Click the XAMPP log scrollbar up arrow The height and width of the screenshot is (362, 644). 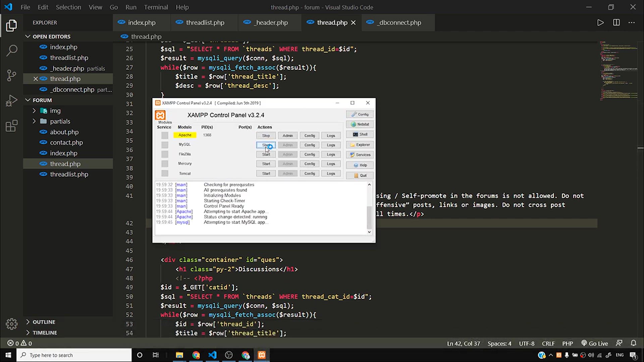click(369, 184)
